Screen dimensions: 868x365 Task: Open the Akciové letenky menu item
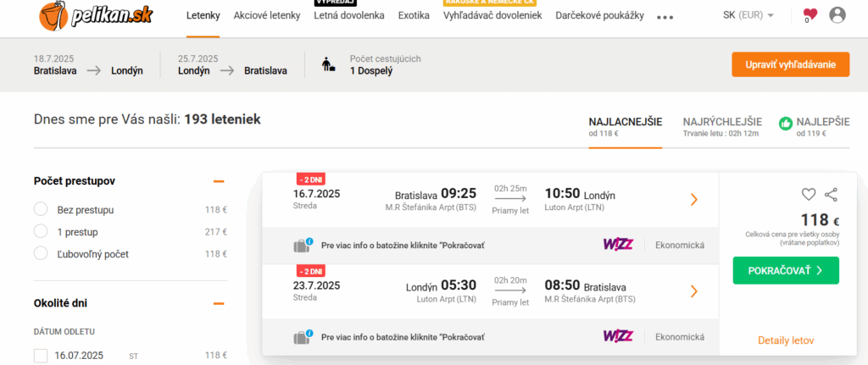267,15
